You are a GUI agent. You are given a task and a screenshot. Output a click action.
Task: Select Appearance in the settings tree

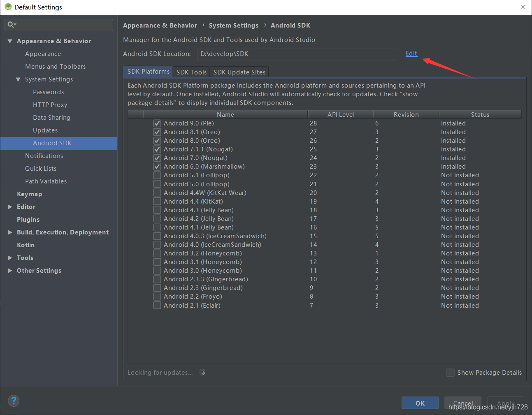point(43,54)
